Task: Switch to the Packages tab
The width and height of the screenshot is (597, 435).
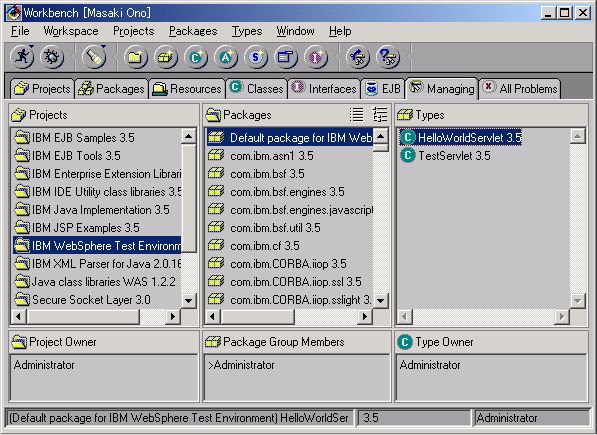Action: 111,89
